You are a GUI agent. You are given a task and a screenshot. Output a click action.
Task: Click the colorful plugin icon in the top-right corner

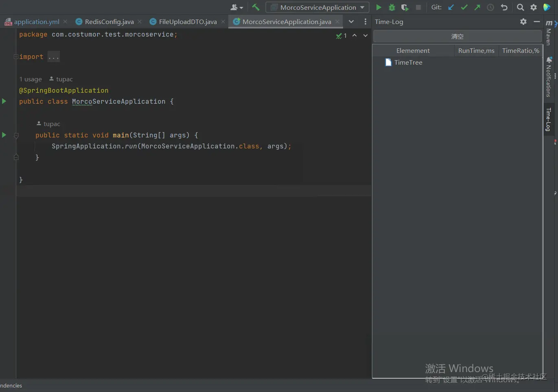(x=547, y=7)
